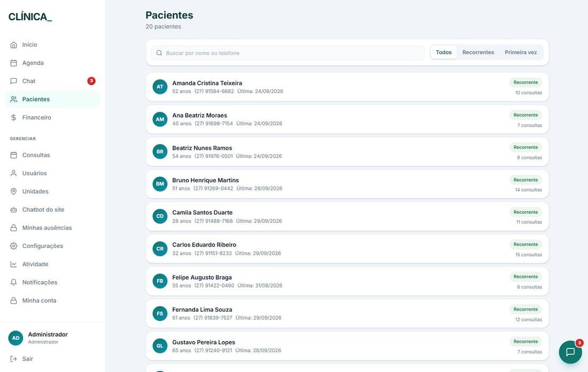This screenshot has height=372, width=588.
Task: Click the AT avatar of Amanda Cristina Teixeira
Action: (x=160, y=87)
